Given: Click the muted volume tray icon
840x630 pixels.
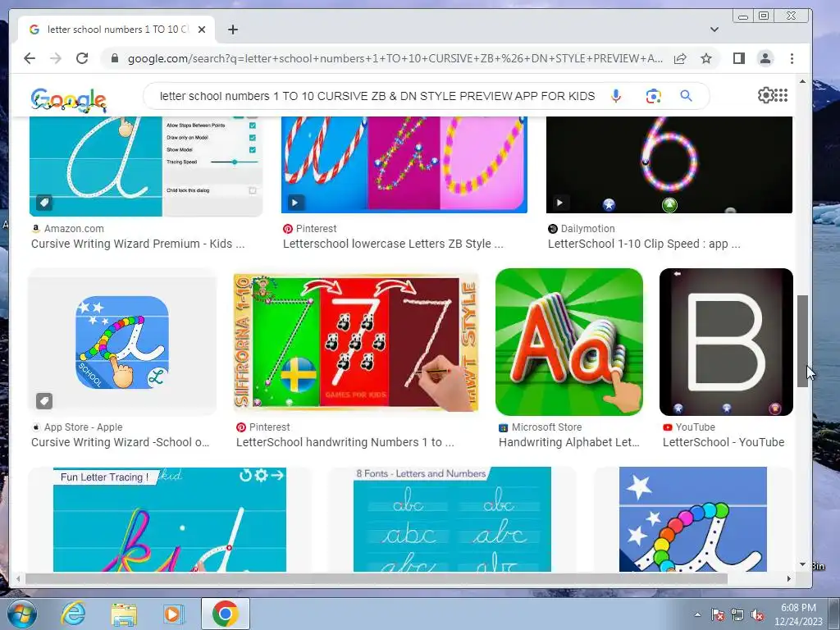Looking at the screenshot, I should 757,615.
